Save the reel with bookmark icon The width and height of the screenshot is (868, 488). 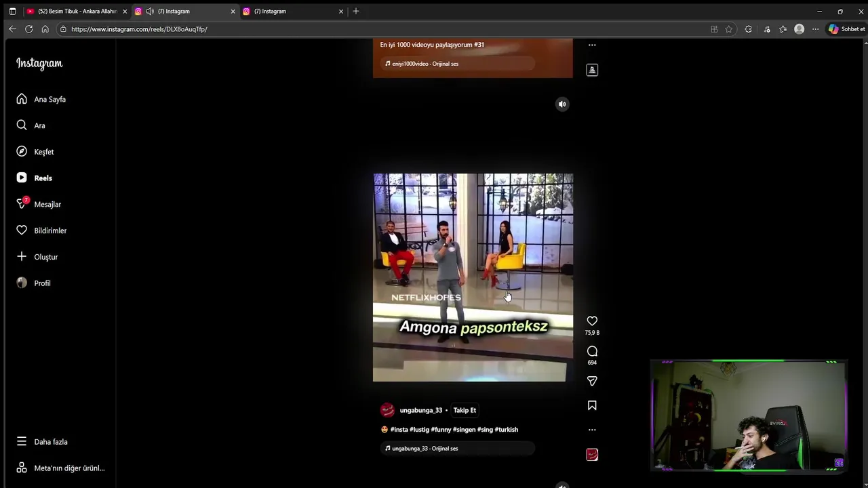click(x=592, y=405)
